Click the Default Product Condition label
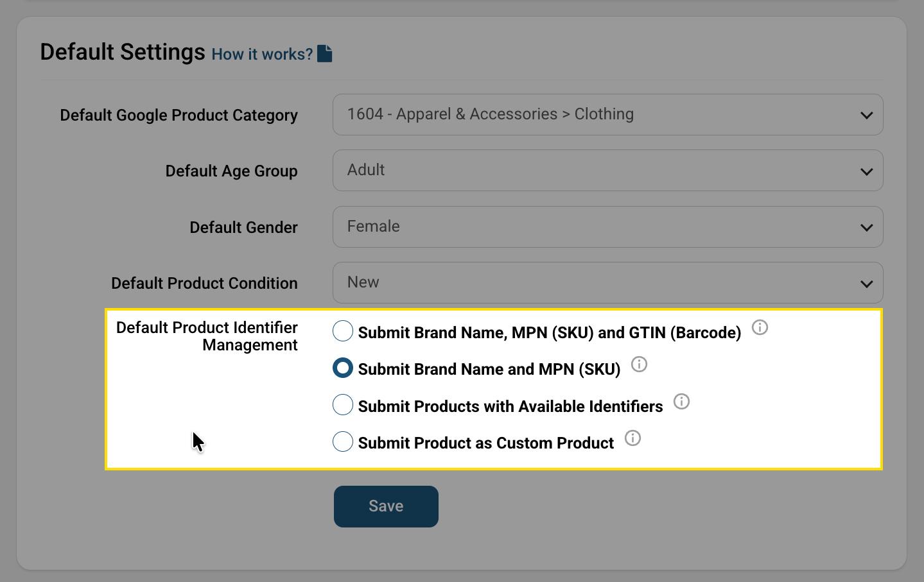924x582 pixels. click(204, 284)
